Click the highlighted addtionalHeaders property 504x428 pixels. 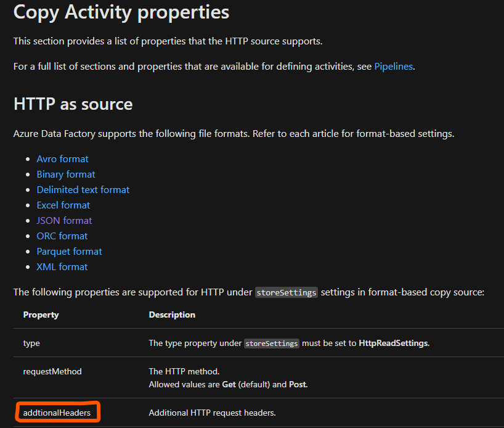point(56,412)
